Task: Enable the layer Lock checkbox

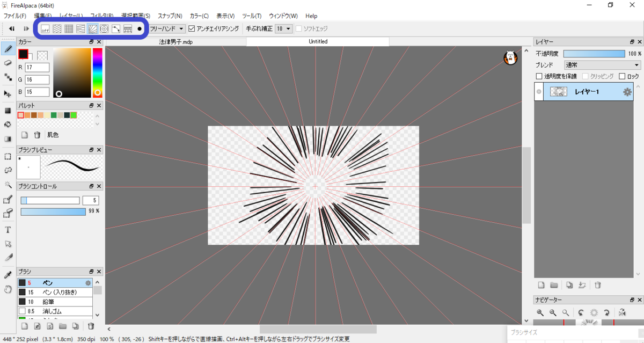Action: 622,76
